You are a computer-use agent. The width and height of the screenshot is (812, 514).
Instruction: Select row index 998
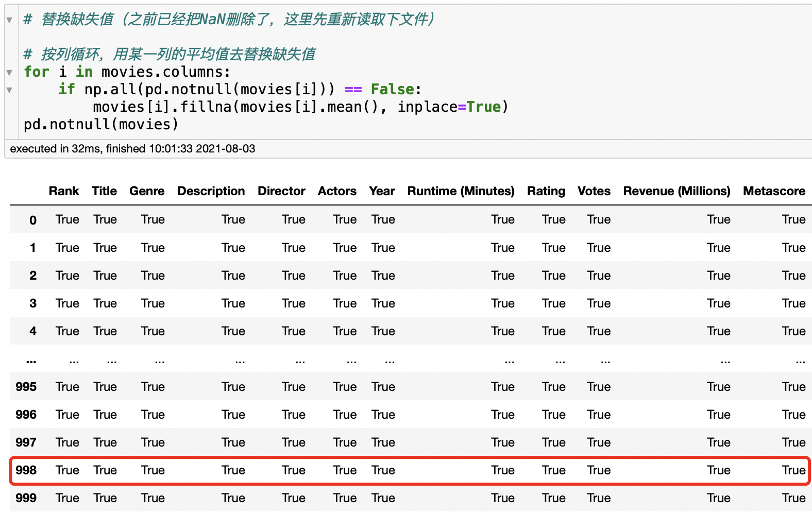click(26, 470)
